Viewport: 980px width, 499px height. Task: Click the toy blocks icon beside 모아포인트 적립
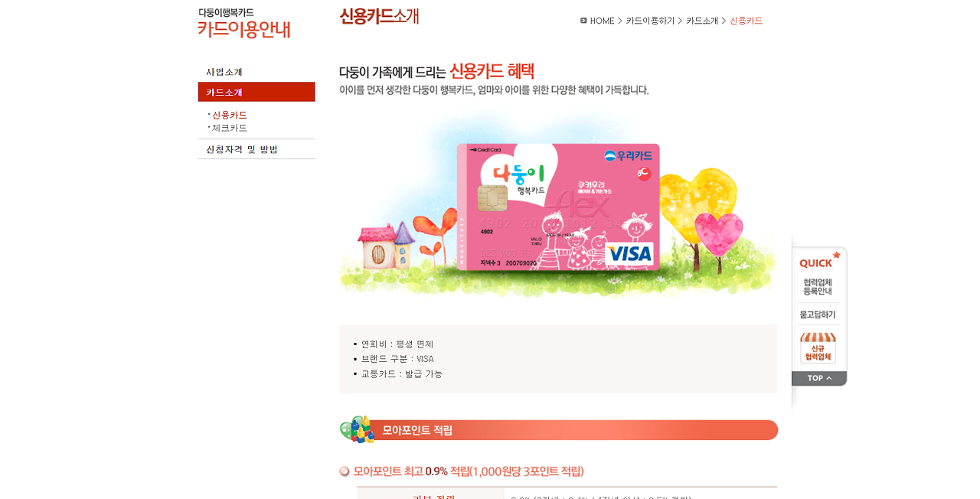[x=357, y=429]
